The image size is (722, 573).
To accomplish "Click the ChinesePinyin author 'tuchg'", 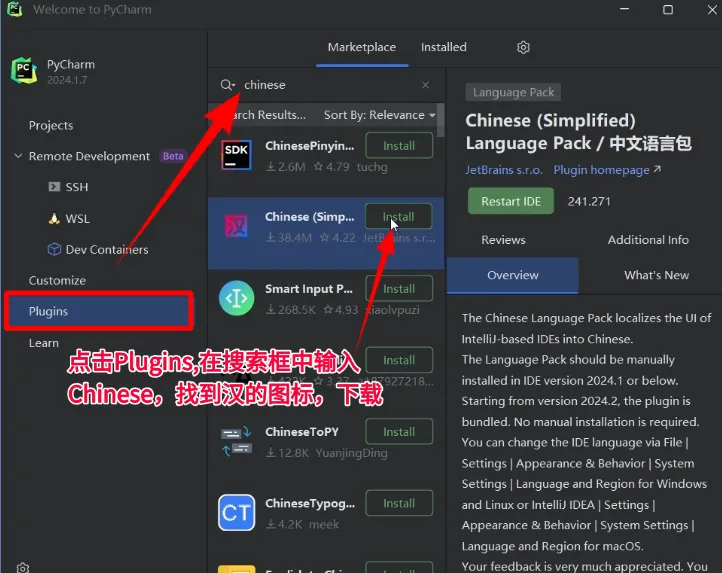I will (x=372, y=167).
